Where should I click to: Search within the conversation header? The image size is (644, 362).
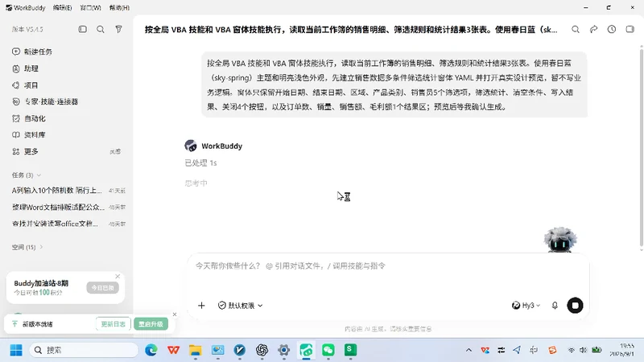[576, 30]
